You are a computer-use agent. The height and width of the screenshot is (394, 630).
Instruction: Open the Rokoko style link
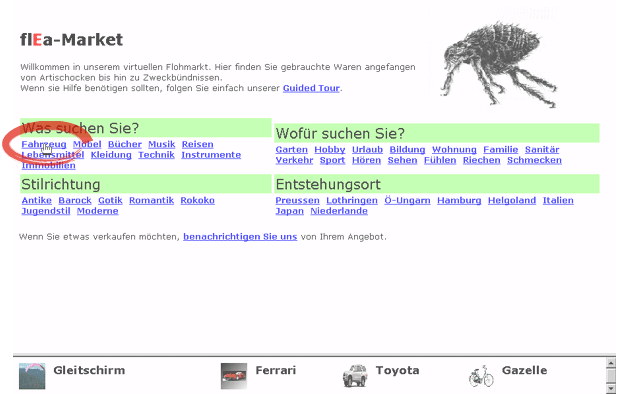[197, 200]
